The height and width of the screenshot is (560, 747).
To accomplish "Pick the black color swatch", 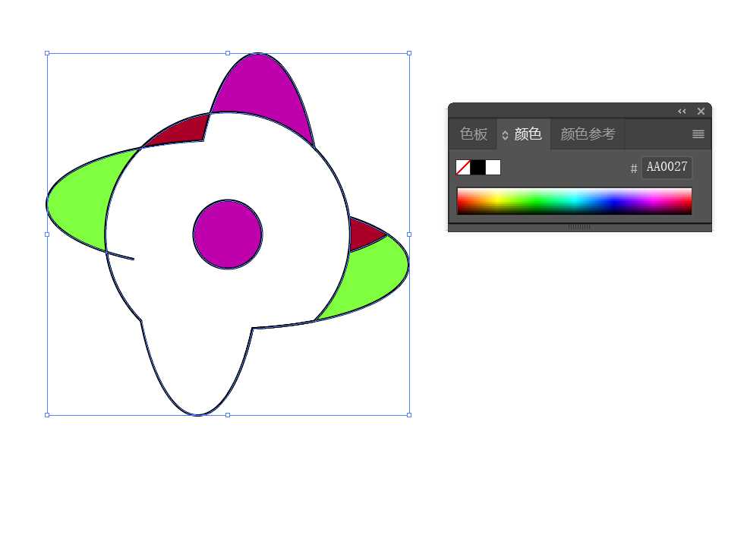I will (x=478, y=167).
